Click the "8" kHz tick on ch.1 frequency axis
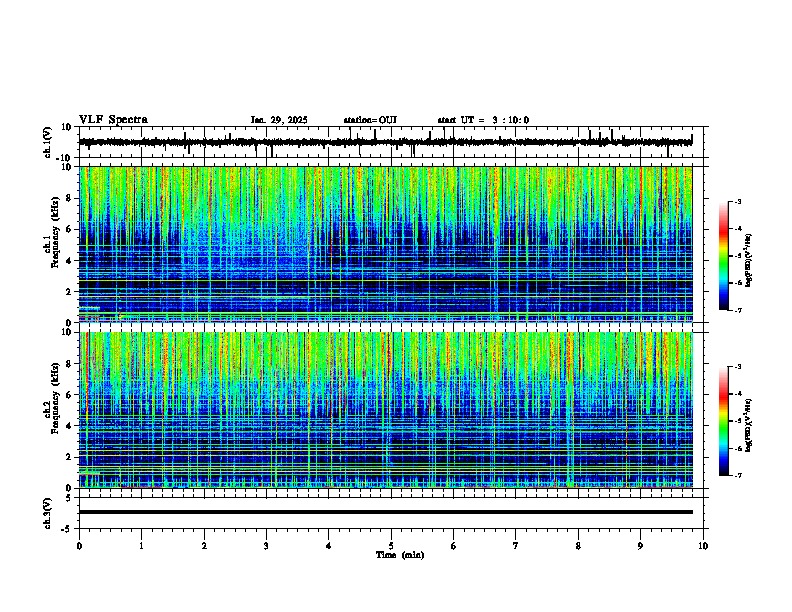The width and height of the screenshot is (792, 612). pyautogui.click(x=70, y=198)
